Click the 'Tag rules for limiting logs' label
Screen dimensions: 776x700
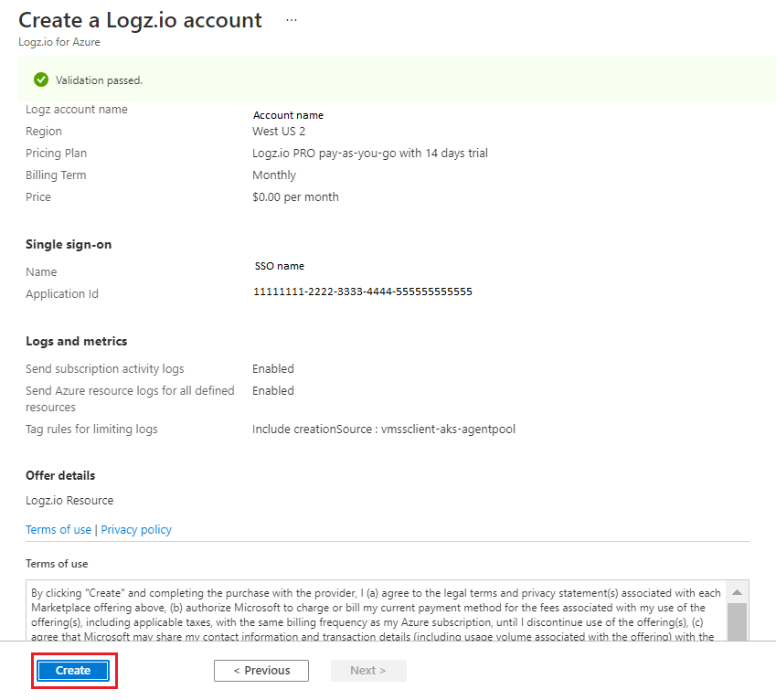pyautogui.click(x=91, y=429)
